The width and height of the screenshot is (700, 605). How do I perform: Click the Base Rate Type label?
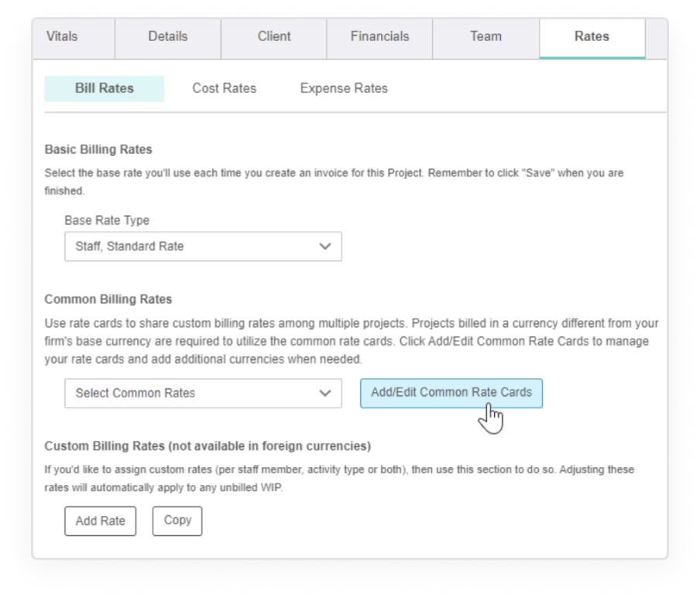107,221
